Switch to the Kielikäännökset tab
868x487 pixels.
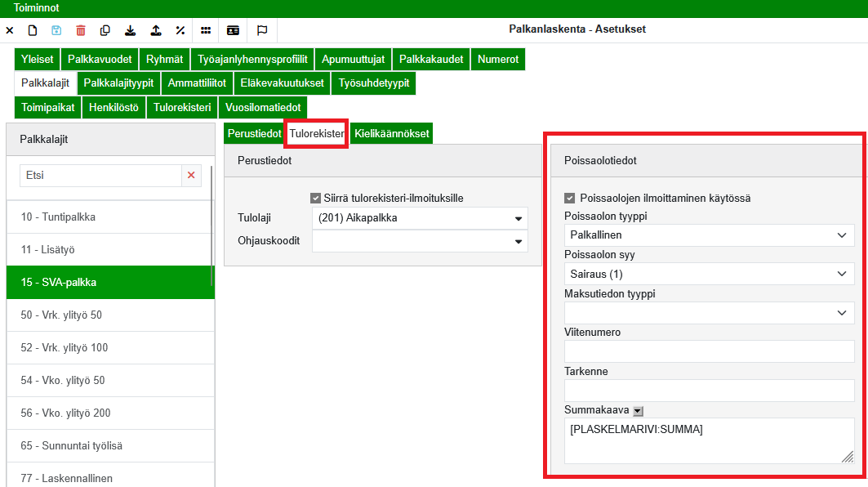click(391, 133)
